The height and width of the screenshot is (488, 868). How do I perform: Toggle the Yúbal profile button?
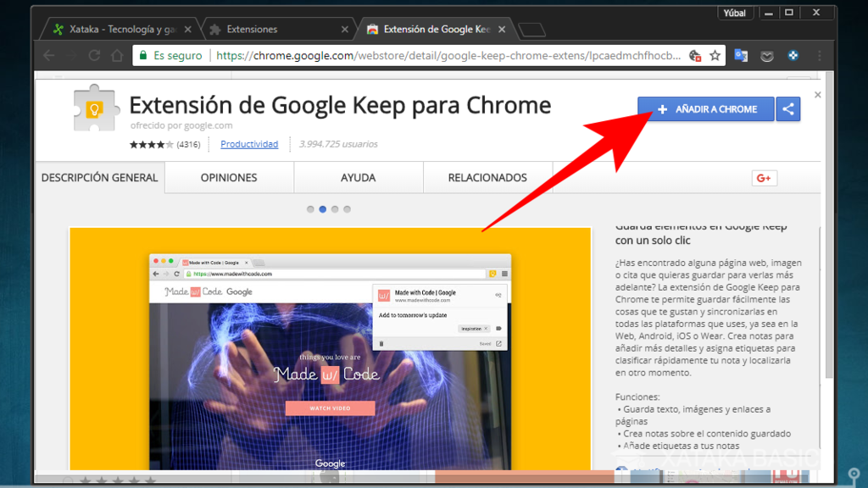click(x=736, y=12)
